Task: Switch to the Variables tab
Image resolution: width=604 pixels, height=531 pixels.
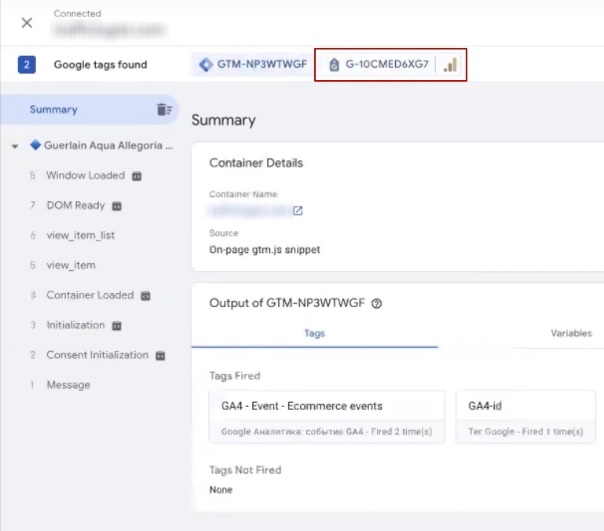Action: tap(570, 333)
